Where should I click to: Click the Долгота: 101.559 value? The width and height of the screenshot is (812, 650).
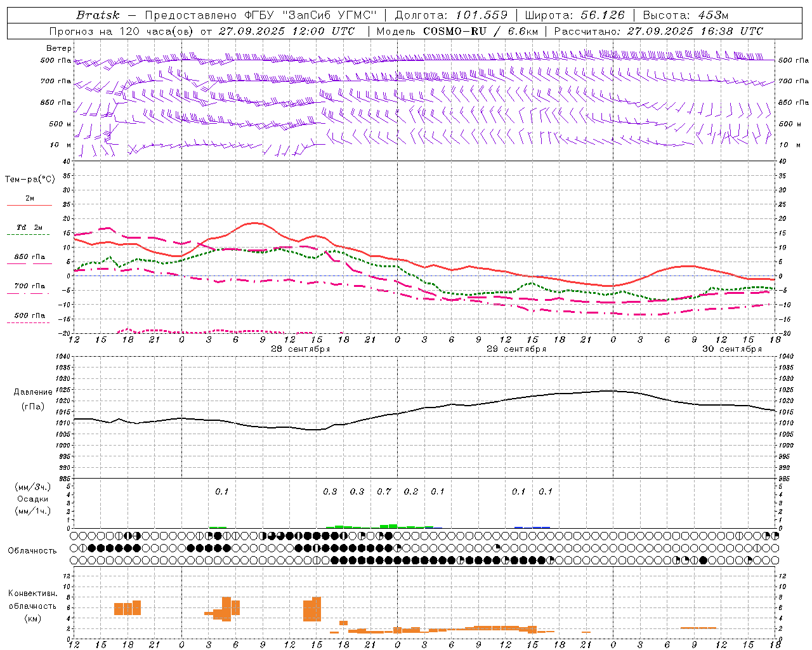point(451,15)
